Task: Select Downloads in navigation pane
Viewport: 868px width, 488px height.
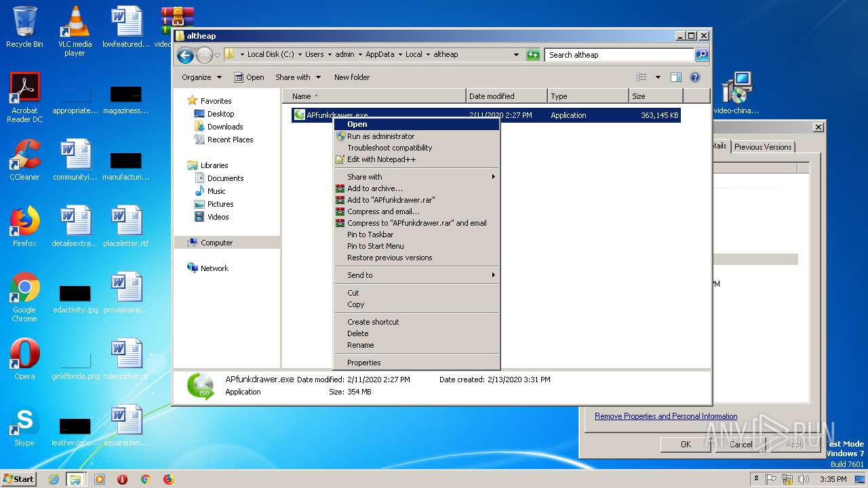Action: coord(225,127)
